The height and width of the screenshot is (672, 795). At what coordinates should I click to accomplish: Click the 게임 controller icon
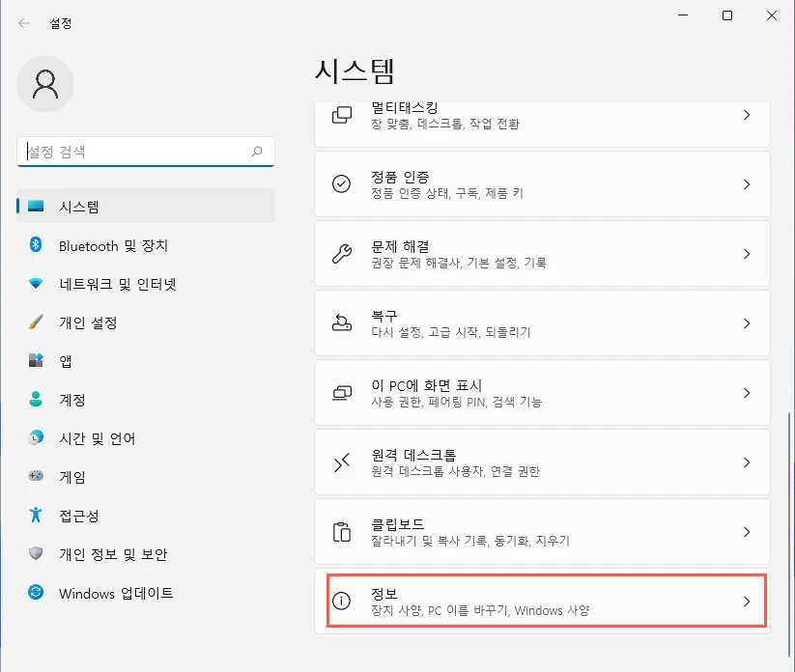coord(36,476)
